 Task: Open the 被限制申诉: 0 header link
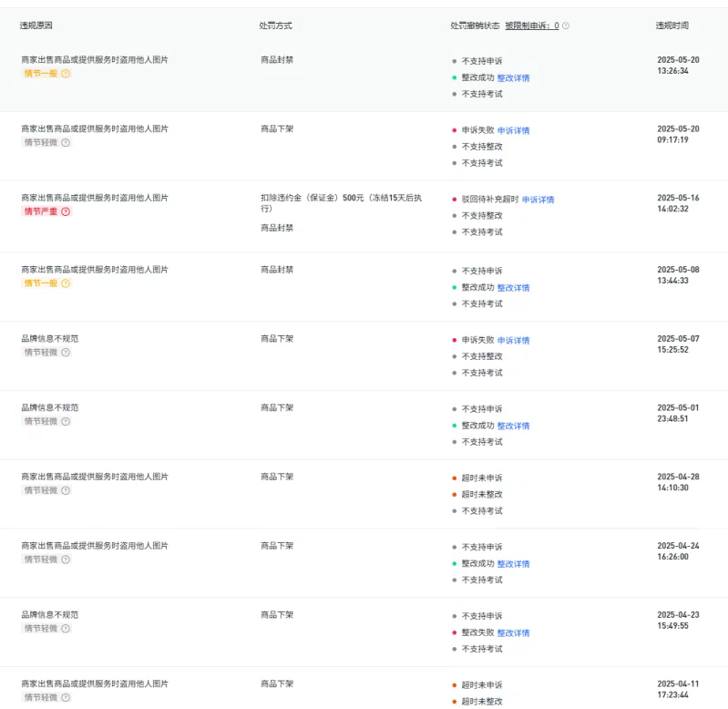point(532,26)
